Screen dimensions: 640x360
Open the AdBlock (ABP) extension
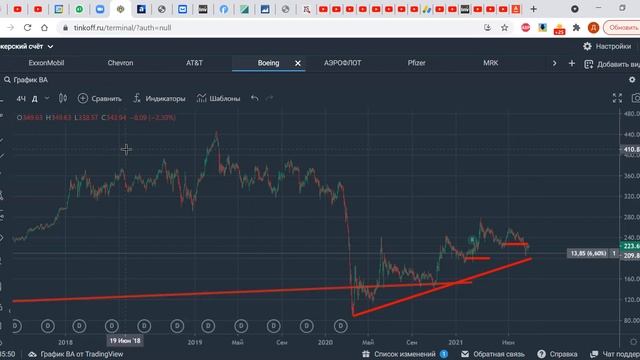point(525,28)
